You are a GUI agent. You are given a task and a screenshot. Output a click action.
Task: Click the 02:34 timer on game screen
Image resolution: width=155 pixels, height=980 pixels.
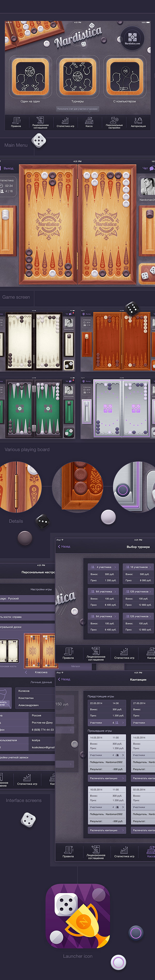pyautogui.click(x=9, y=186)
